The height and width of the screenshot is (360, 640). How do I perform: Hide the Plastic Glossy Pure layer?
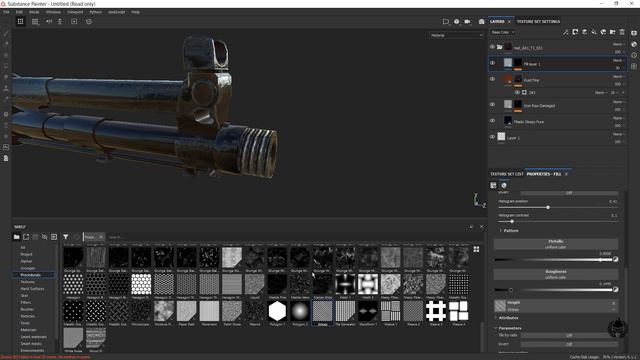point(492,121)
